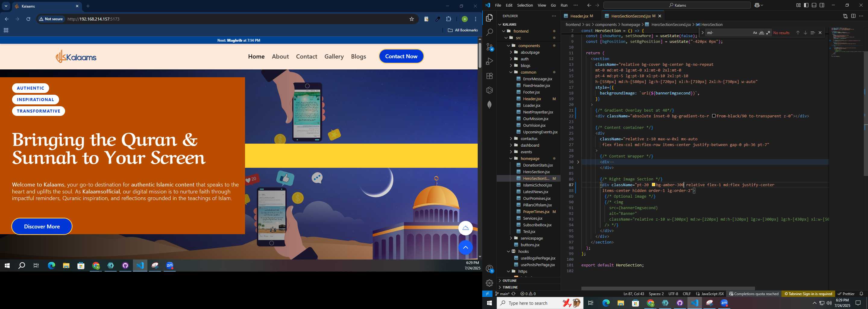The height and width of the screenshot is (309, 868).
Task: Click the scroll-to-top arrow button on webpage
Action: pos(465,248)
